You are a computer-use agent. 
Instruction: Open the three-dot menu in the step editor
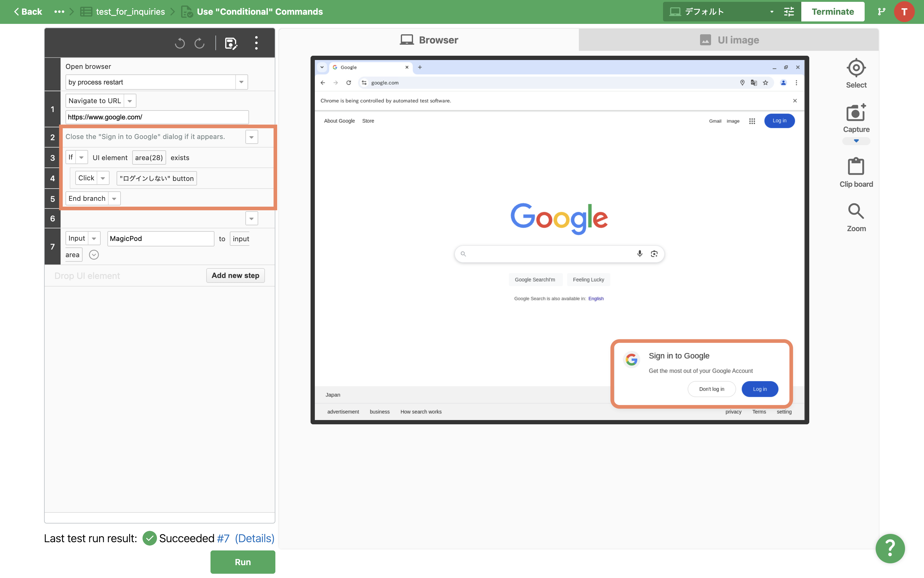tap(256, 43)
